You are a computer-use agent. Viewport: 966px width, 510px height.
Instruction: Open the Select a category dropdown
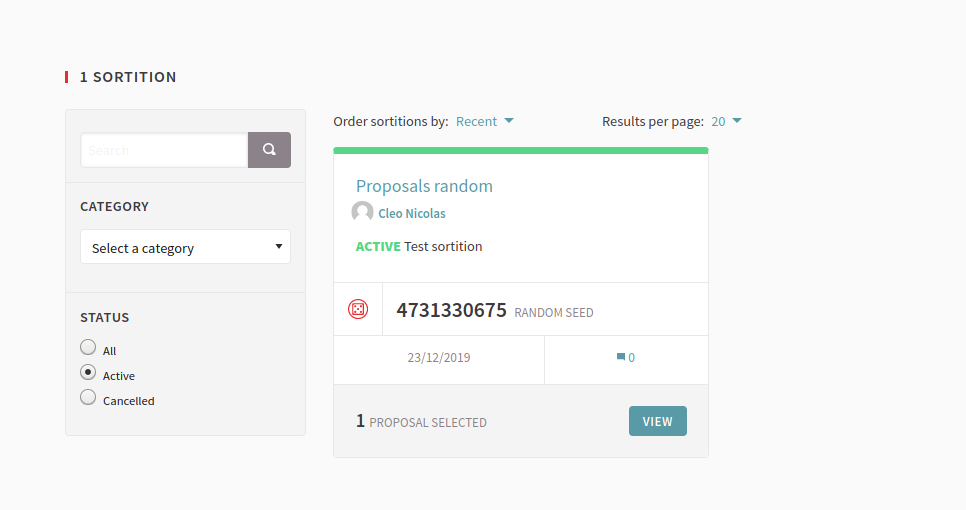pos(185,247)
